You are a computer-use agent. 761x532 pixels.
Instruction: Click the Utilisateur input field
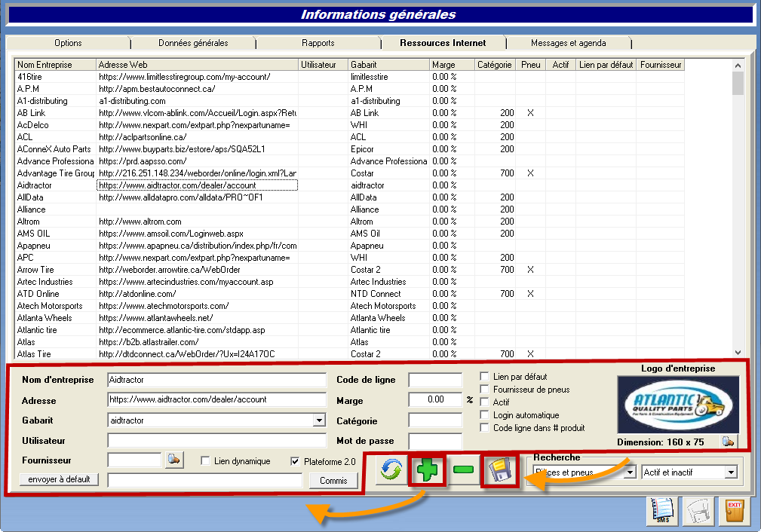[x=216, y=440]
